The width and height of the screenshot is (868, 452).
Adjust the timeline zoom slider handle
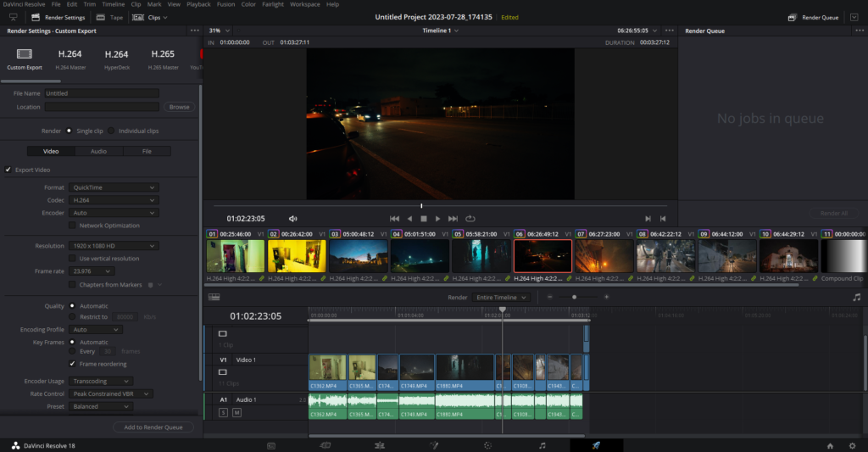tap(574, 298)
